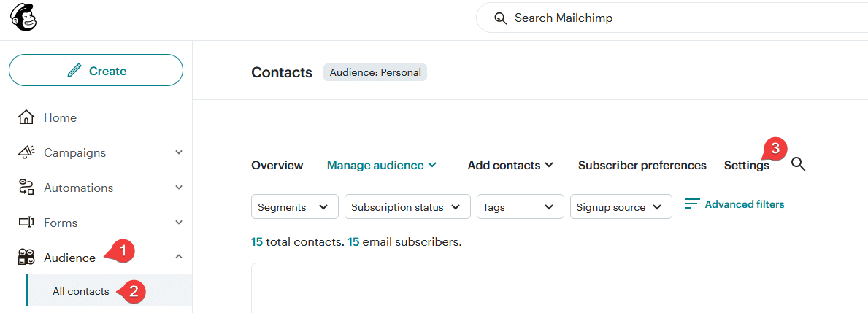Click the Campaigns megaphone icon
Screen dimensions: 868x313
26,152
